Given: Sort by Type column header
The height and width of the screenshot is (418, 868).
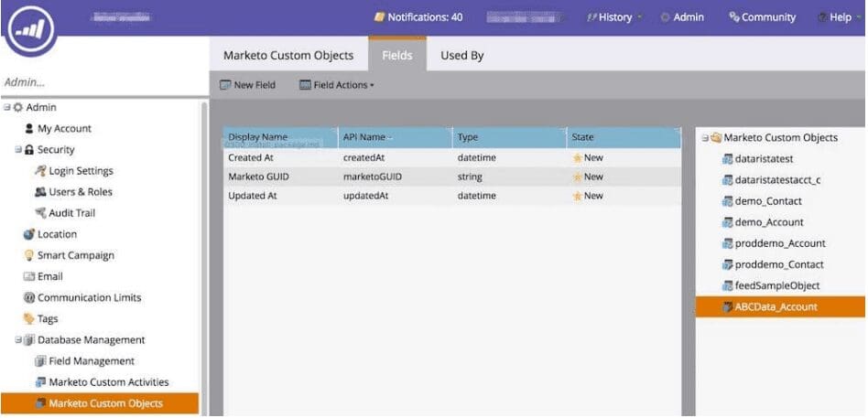Looking at the screenshot, I should 510,137.
